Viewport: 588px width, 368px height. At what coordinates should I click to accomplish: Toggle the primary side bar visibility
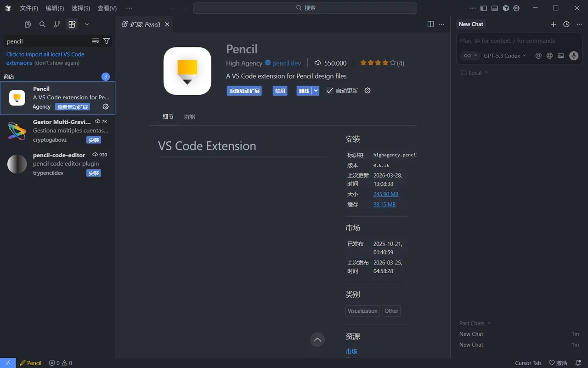(483, 8)
